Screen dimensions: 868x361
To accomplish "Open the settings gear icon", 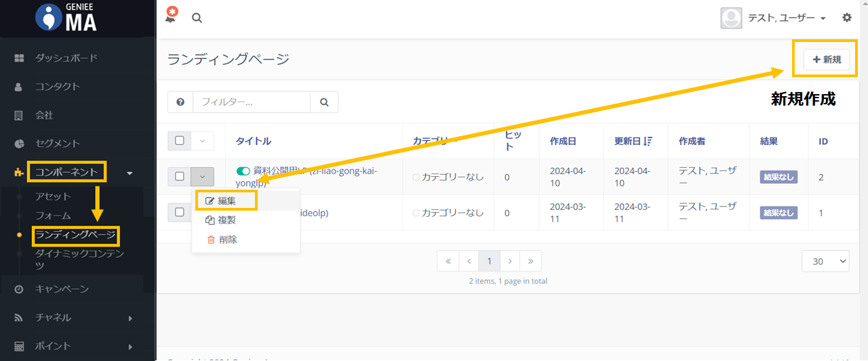I will coord(847,18).
